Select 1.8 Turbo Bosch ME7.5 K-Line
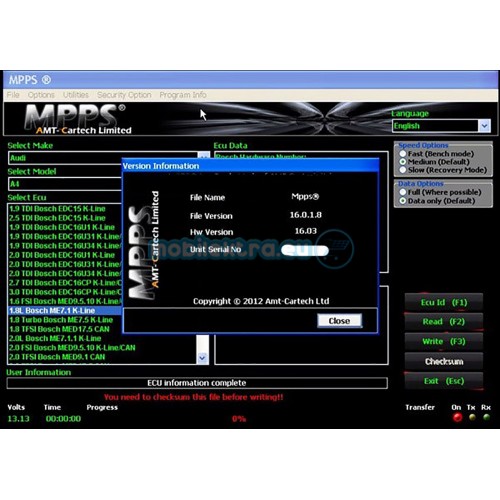This screenshot has height=500, width=500. click(61, 320)
